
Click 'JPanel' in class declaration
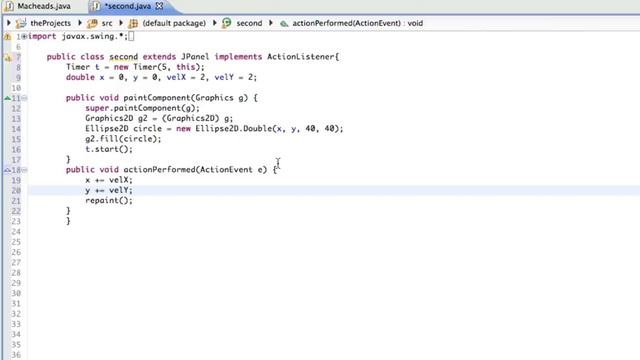195,57
